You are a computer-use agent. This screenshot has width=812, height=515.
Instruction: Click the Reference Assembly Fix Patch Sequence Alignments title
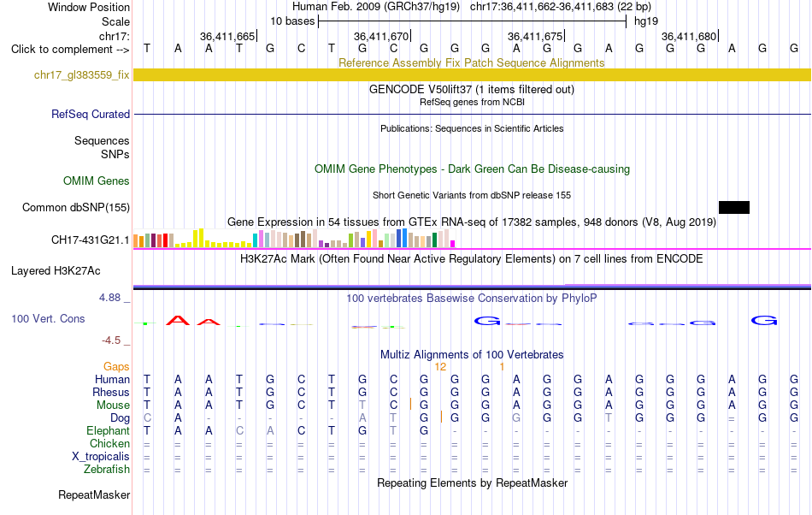point(471,62)
